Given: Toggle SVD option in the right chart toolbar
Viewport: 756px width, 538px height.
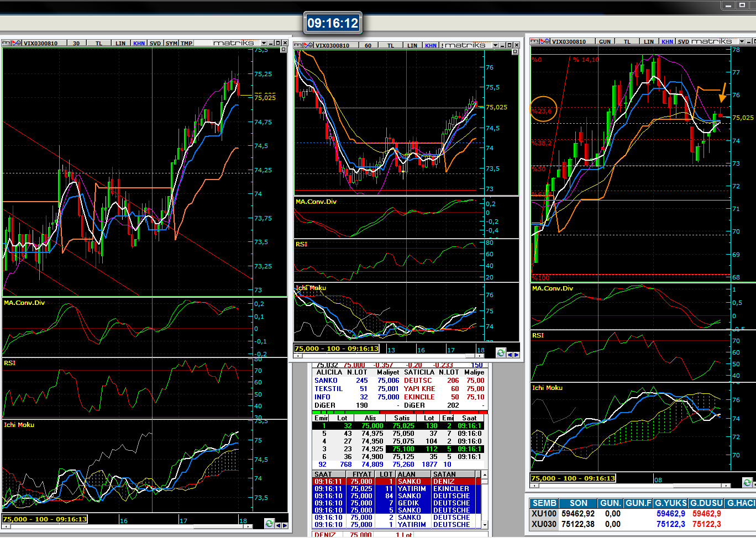Looking at the screenshot, I should (x=684, y=41).
